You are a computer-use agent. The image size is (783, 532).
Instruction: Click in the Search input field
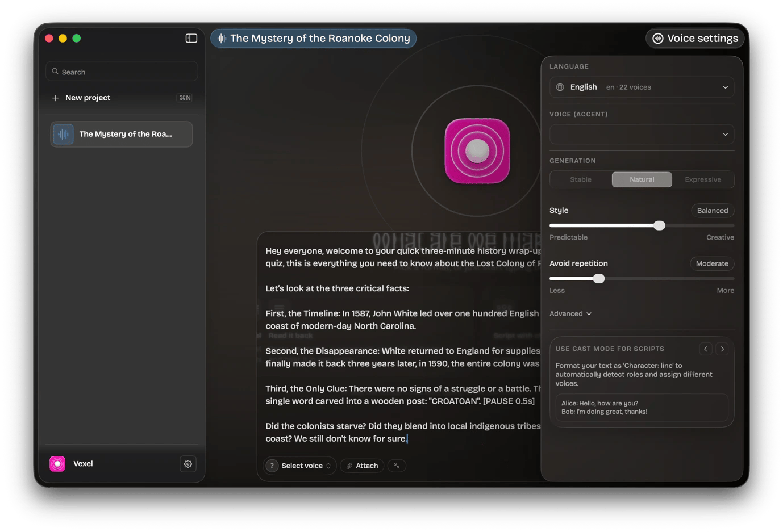[x=122, y=72]
